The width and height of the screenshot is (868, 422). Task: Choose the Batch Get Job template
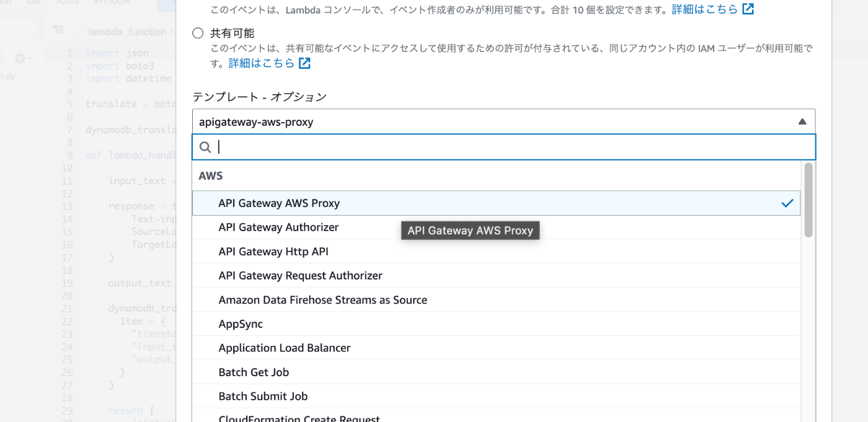click(x=496, y=372)
